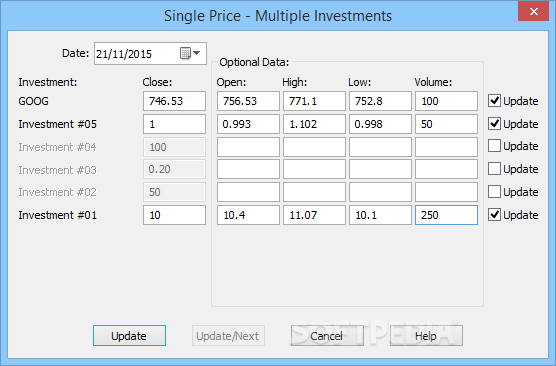The height and width of the screenshot is (366, 556).
Task: Click Investment #01 High field showing 11.07
Action: 314,215
